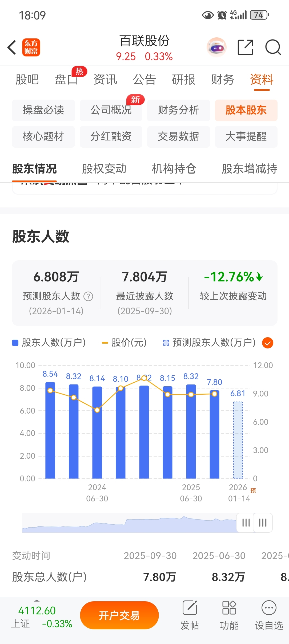Open the 功能 functions icon
This screenshot has width=289, height=644.
pos(229,615)
